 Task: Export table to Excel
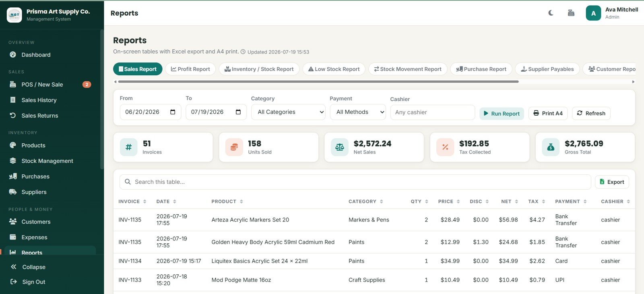coord(612,182)
